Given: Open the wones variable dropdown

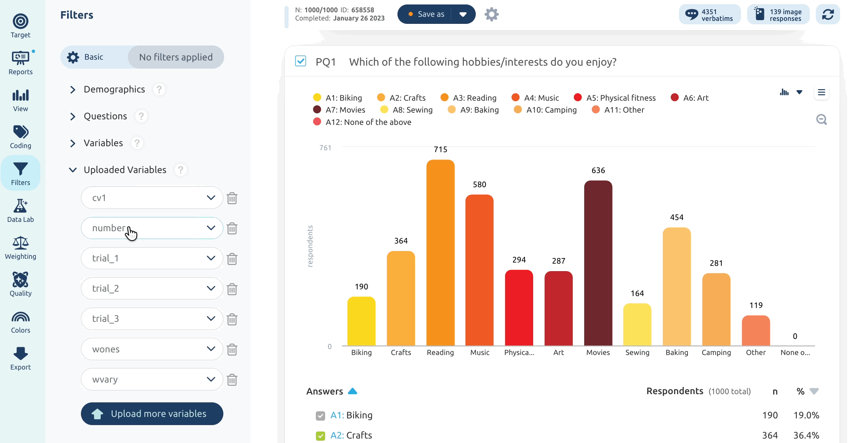Looking at the screenshot, I should (152, 349).
